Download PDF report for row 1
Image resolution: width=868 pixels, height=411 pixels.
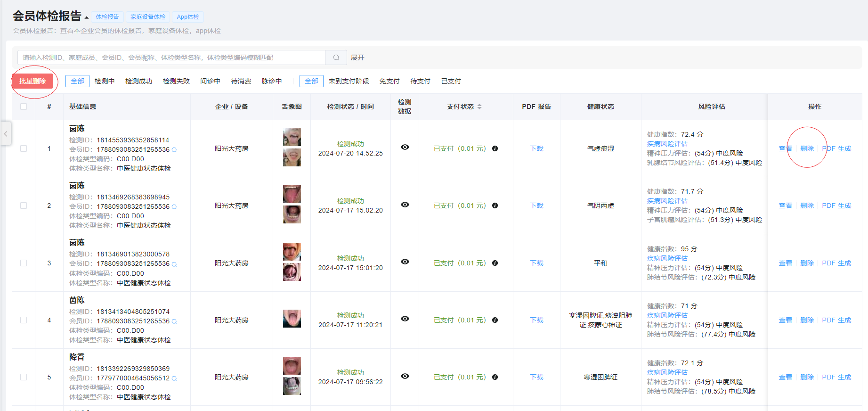click(536, 148)
